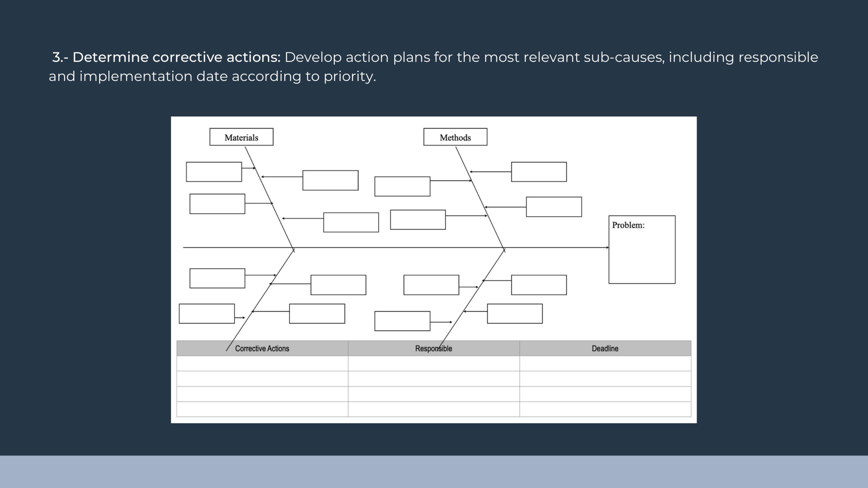Select second row cell under Responsible
The height and width of the screenshot is (488, 868).
[x=433, y=379]
